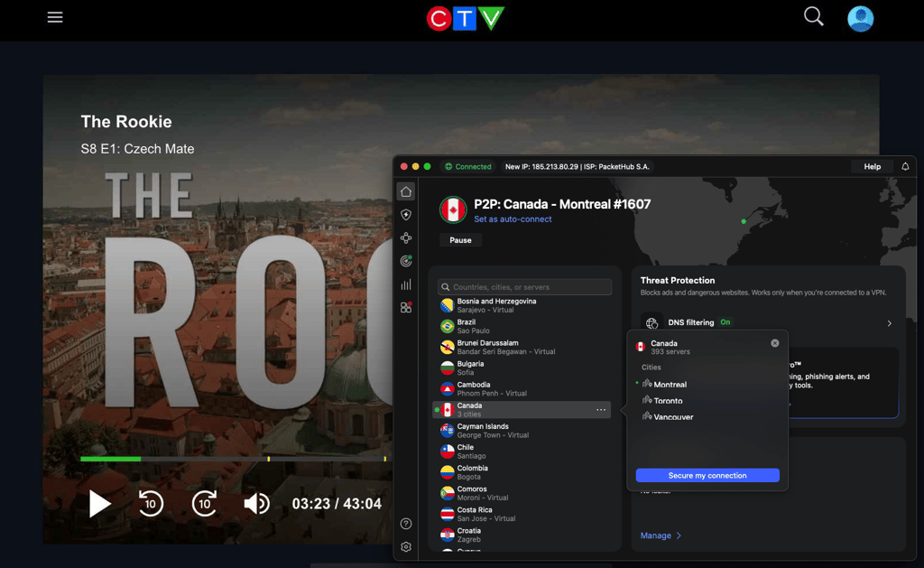Viewport: 924px width, 568px height.
Task: Select Comoros Moroni server
Action: (x=522, y=493)
